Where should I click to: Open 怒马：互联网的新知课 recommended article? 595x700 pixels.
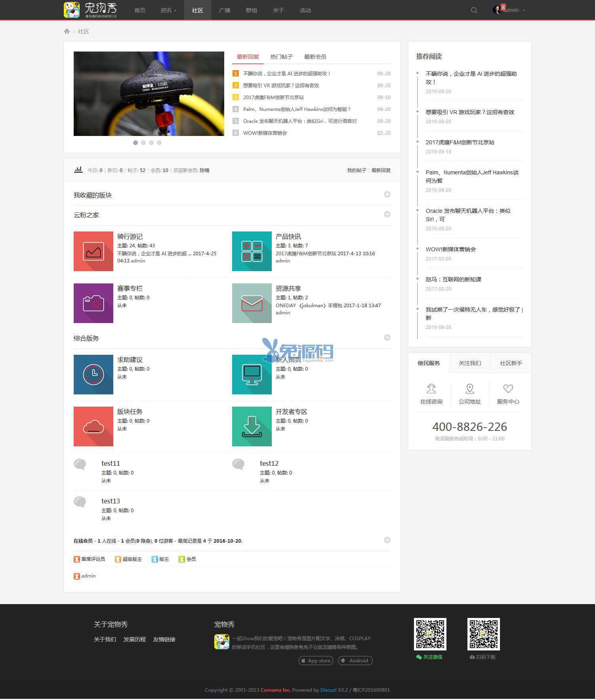click(x=454, y=279)
